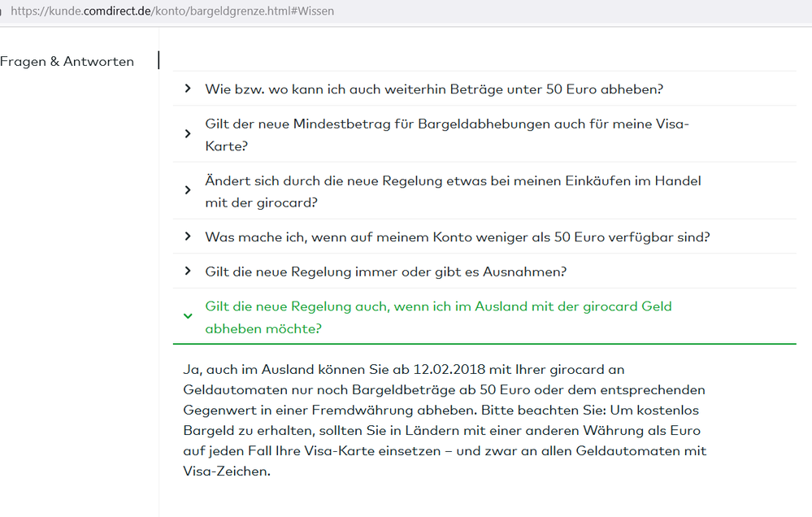Click the chevron next to the Einkäufe im Handel question
Viewport: 812px width, 517px height.
(188, 191)
